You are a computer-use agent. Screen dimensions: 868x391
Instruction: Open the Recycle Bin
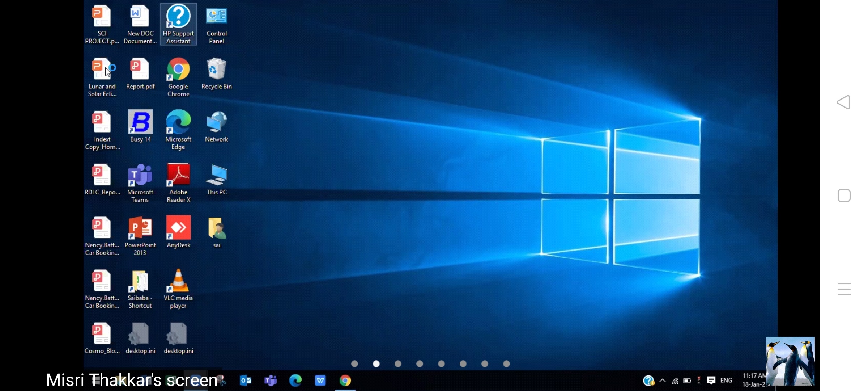pos(217,73)
